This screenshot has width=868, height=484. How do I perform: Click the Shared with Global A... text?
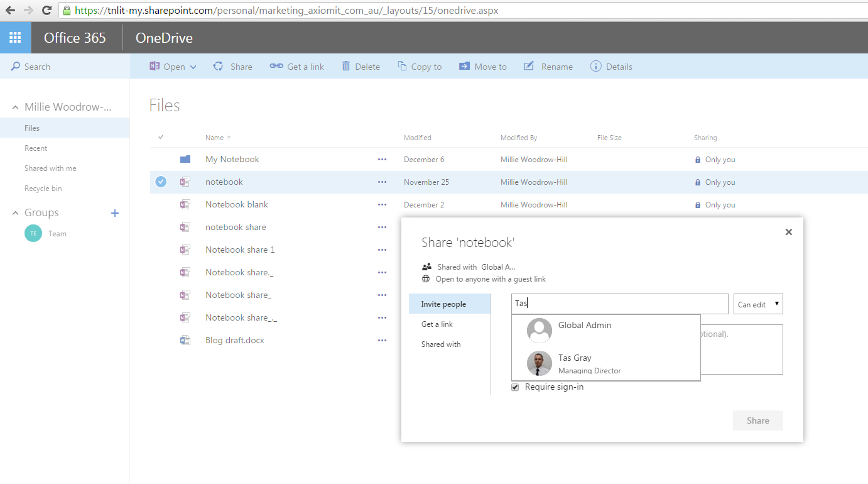[476, 267]
